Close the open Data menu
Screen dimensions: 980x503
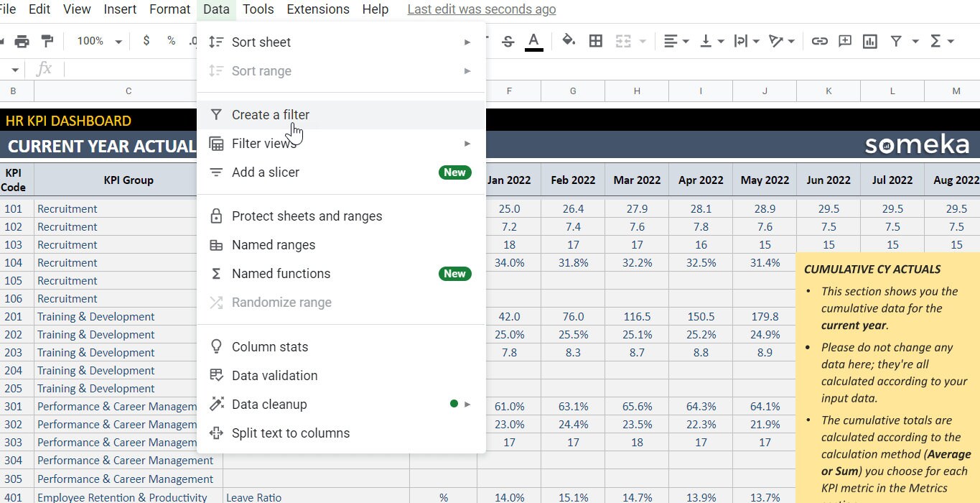pos(216,9)
